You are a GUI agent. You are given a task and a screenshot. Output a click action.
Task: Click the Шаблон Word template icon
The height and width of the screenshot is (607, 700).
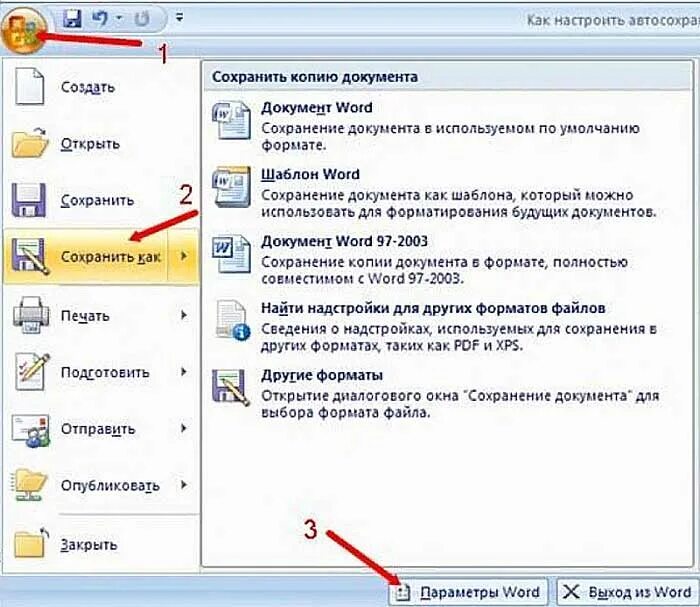(x=231, y=187)
